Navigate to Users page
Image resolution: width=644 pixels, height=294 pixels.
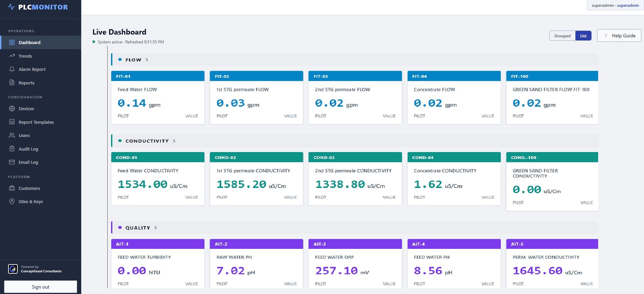[x=40, y=135]
